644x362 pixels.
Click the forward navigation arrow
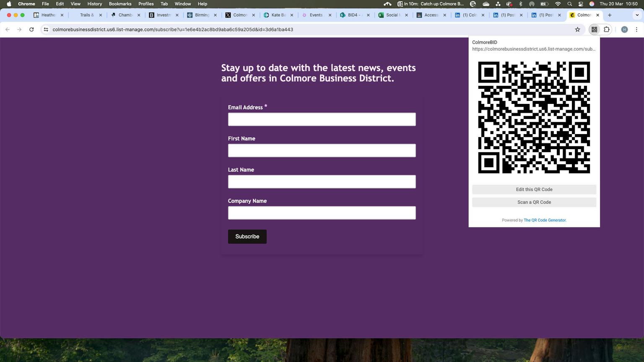coord(19,29)
